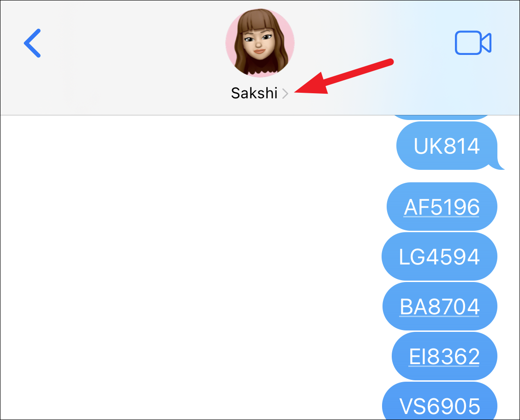Select the LG4594 message bubble
520x420 pixels.
[x=439, y=257]
